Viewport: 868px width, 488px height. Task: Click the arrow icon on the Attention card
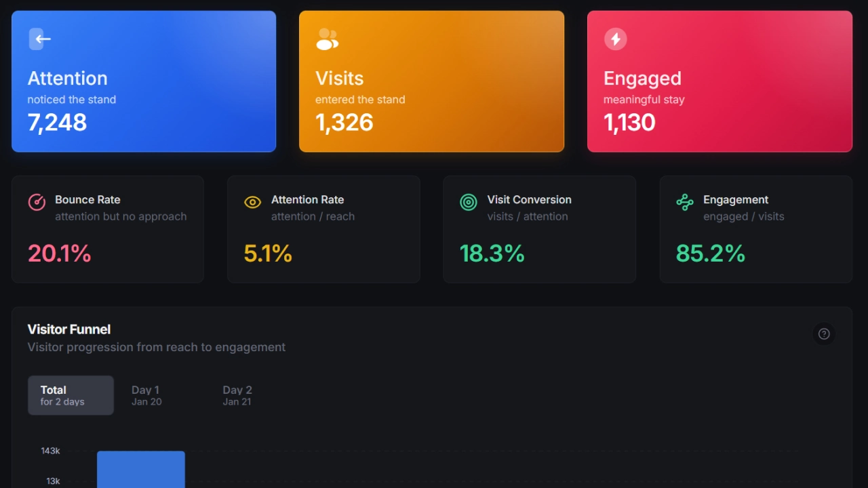(x=41, y=39)
